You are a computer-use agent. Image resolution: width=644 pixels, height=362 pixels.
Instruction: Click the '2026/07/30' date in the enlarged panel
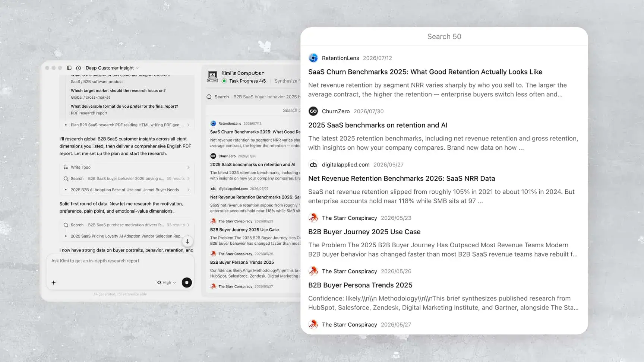pos(369,111)
